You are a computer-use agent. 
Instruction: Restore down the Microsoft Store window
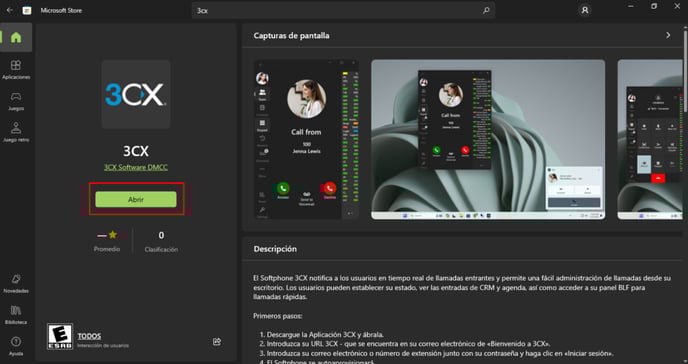[654, 7]
